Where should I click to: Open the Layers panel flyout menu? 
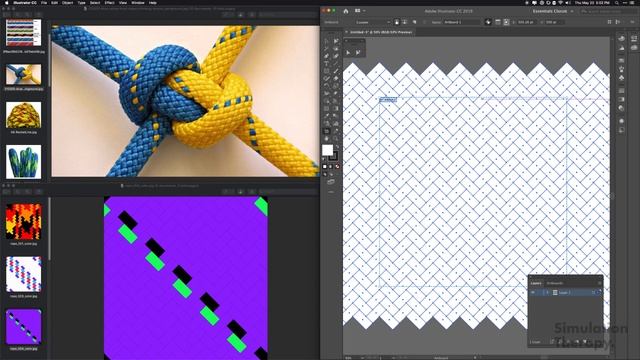600,283
